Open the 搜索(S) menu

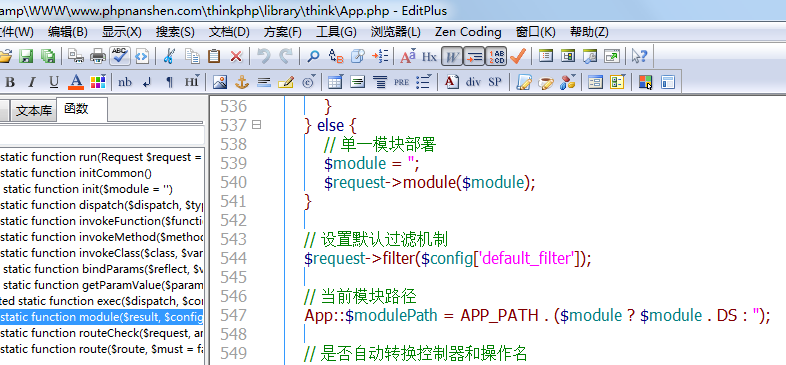point(175,32)
